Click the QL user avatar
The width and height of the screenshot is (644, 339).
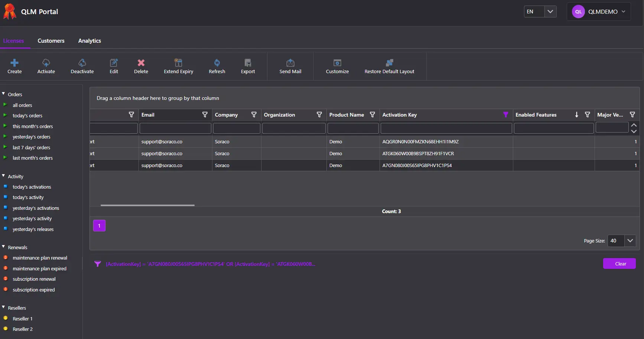(x=578, y=12)
